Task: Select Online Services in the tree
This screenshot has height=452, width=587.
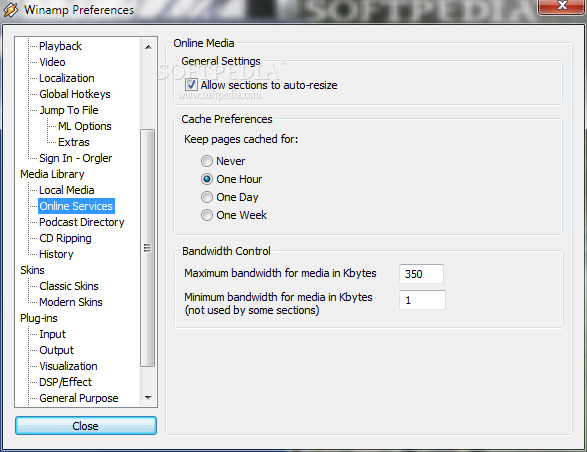Action: [76, 206]
